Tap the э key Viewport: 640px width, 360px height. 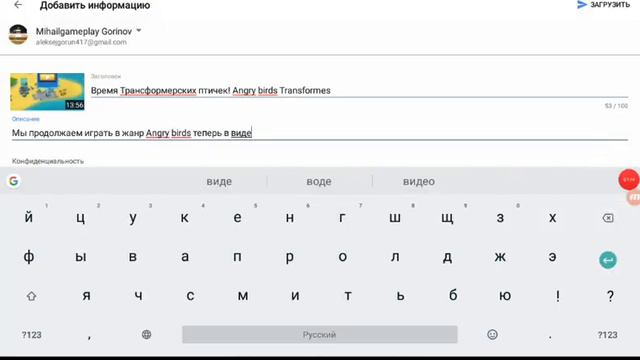552,257
